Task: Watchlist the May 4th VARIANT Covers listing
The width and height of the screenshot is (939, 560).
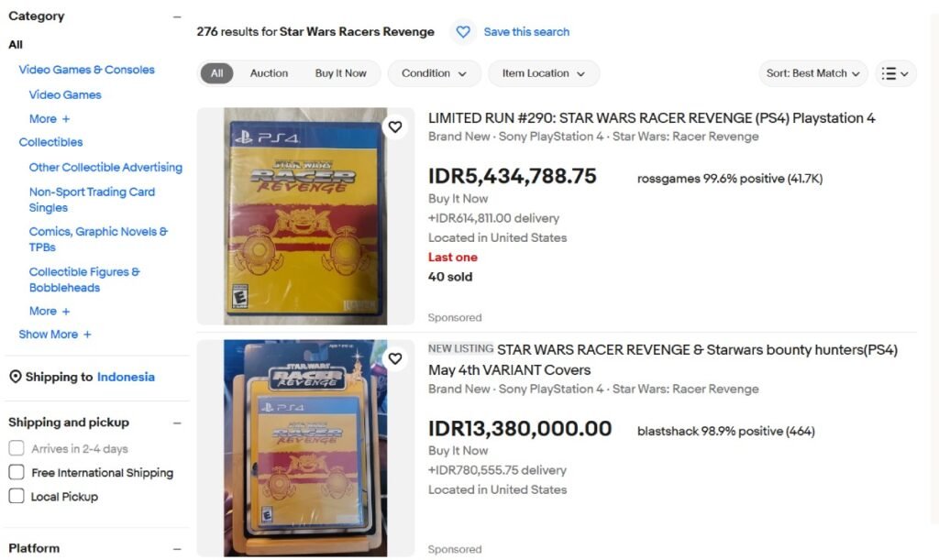Action: click(x=395, y=358)
